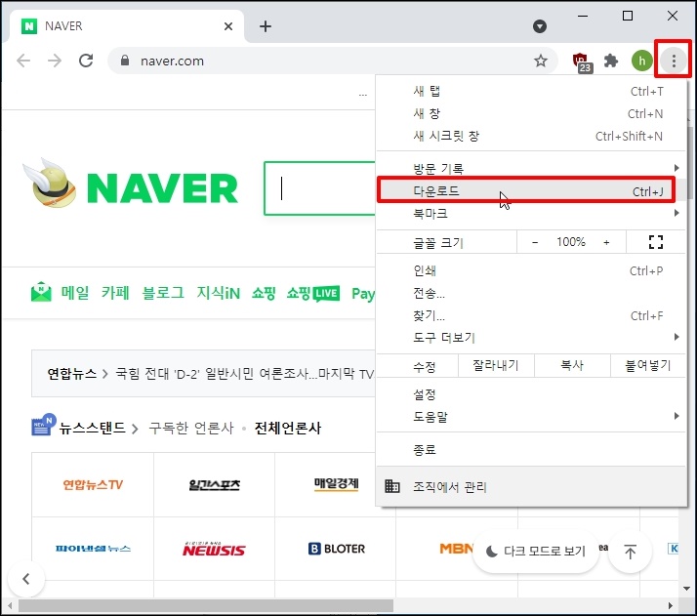
Task: Expand the 방문 기록 submenu
Action: 531,169
